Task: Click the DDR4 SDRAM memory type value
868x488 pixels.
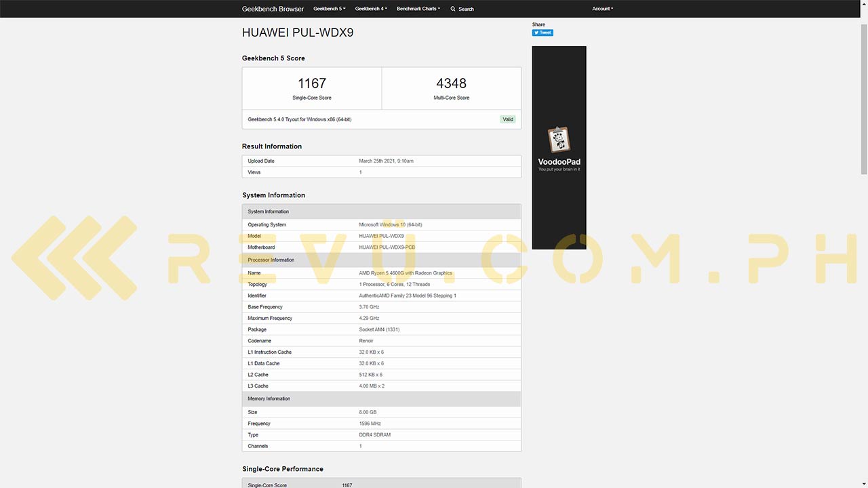Action: point(374,435)
